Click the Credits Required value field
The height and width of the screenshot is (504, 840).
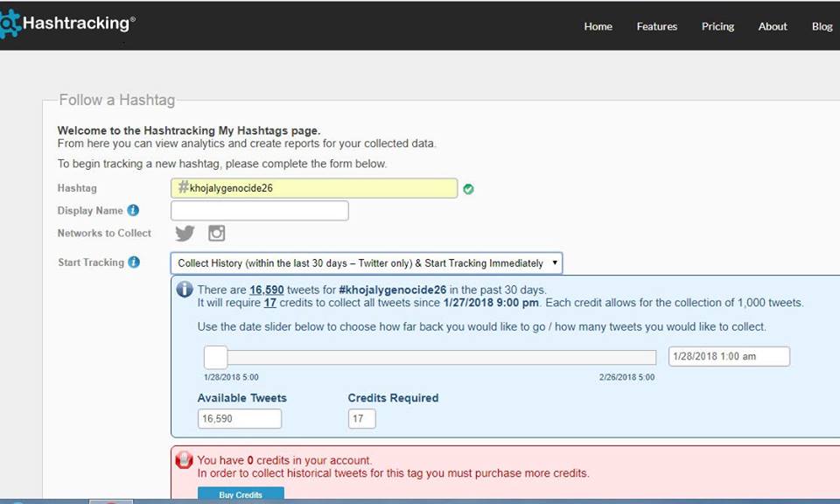click(361, 418)
